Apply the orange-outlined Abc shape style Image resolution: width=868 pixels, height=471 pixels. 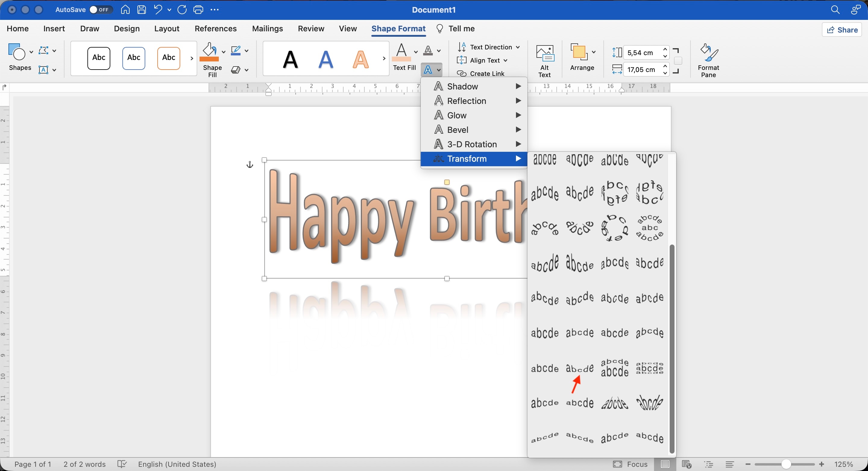tap(168, 58)
